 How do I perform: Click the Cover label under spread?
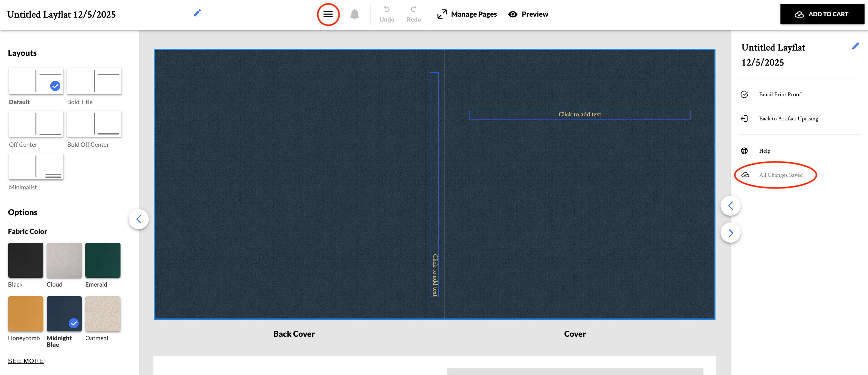pos(575,334)
